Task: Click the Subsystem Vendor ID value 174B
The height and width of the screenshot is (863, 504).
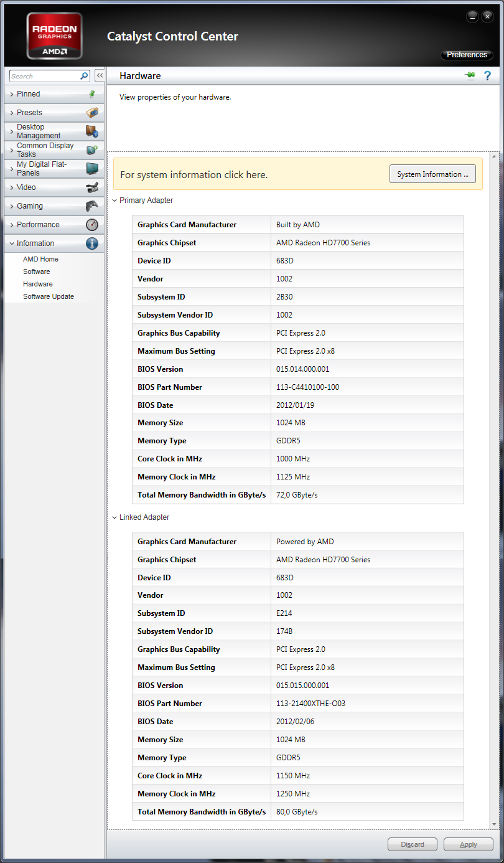Action: [x=284, y=631]
